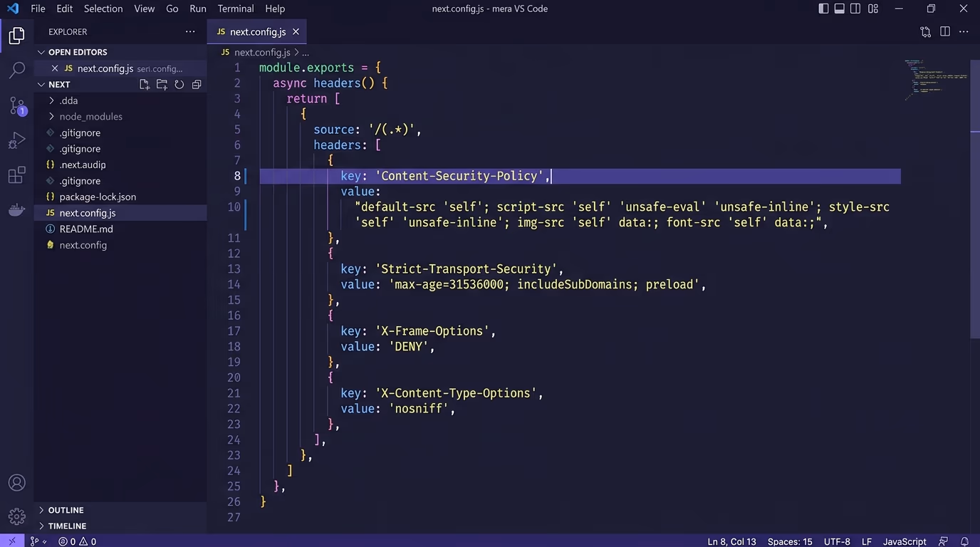Open the feedback icon in status bar
This screenshot has height=547, width=980.
point(944,541)
